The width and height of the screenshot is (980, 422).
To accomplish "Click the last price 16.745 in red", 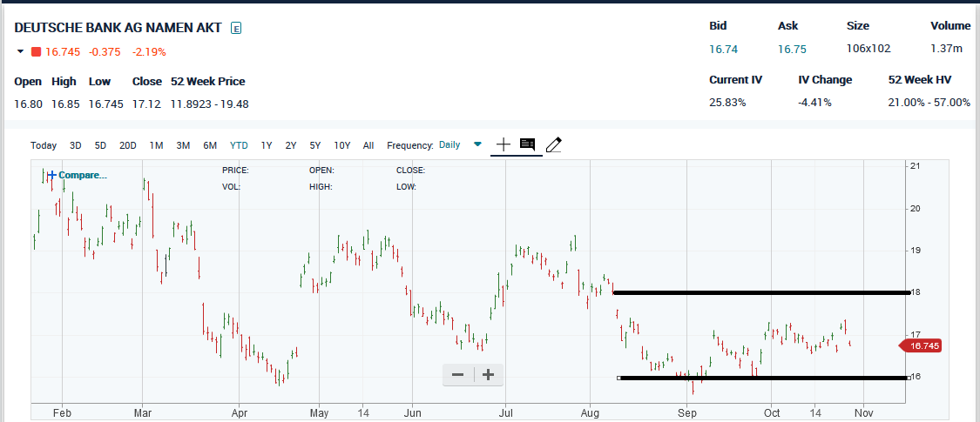I will click(63, 52).
